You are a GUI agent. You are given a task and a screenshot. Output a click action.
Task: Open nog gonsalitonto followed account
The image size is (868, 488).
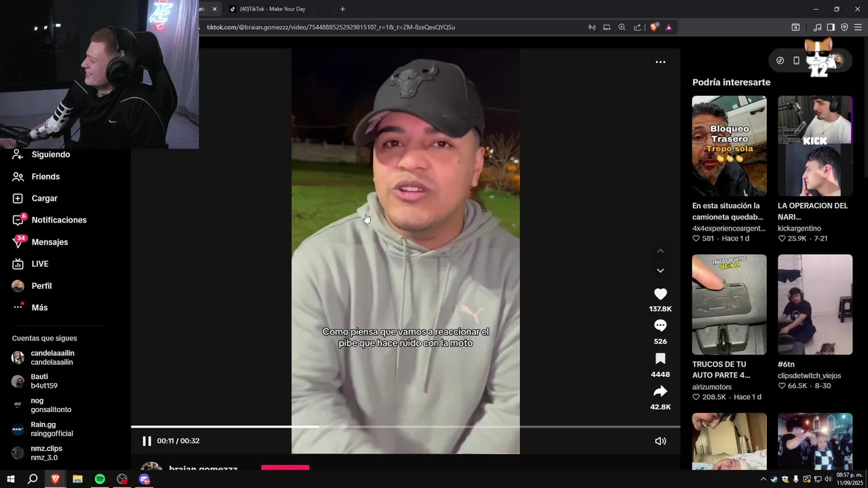51,405
